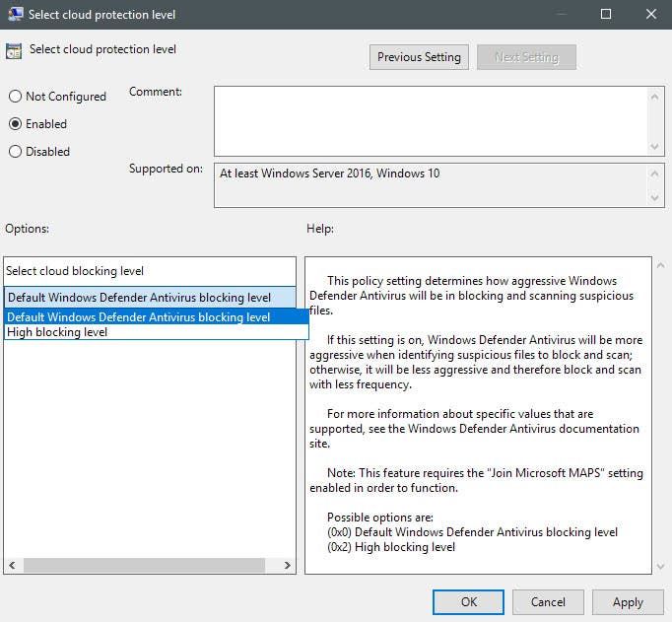Select the Enabled radio button
Viewport: 672px width, 622px height.
[15, 124]
